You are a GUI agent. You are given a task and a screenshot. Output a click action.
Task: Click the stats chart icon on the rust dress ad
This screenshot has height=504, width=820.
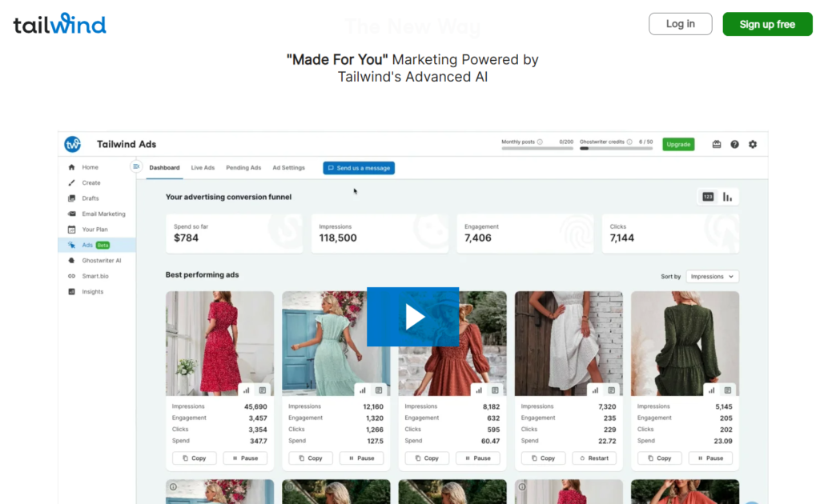479,390
